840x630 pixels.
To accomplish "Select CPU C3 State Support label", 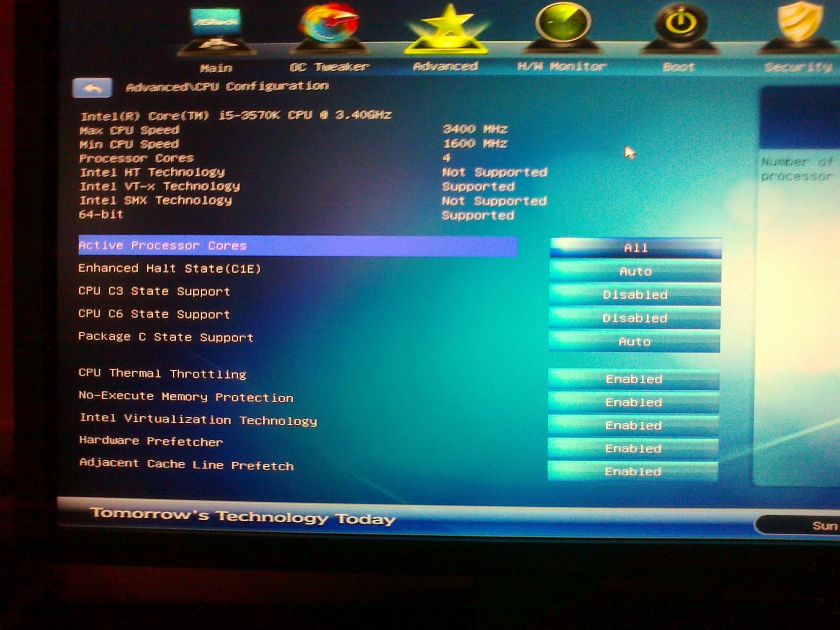I will [154, 291].
